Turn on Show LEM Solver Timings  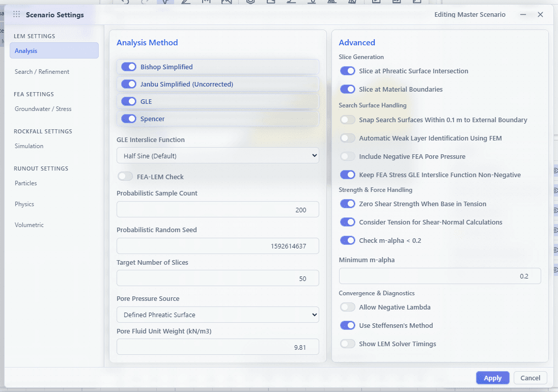point(347,344)
